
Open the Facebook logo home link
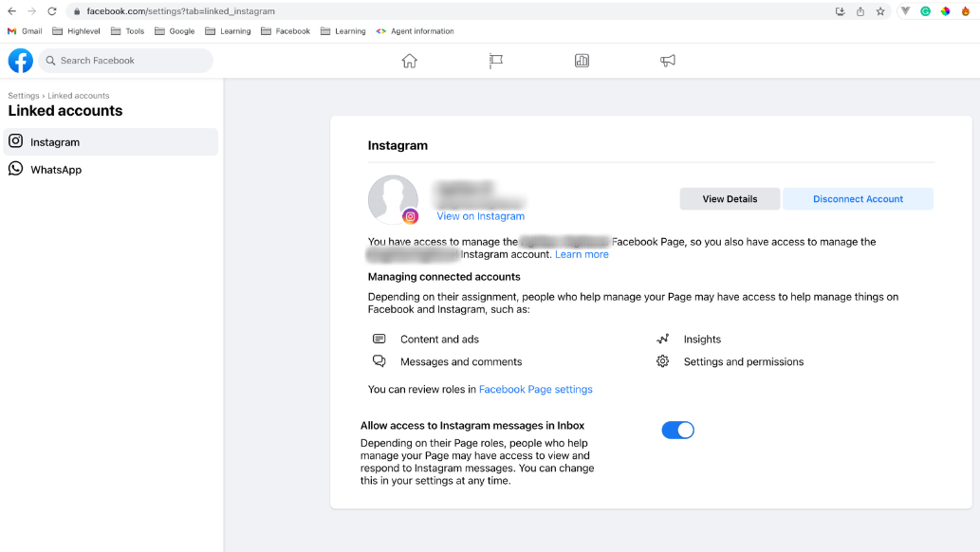tap(21, 61)
